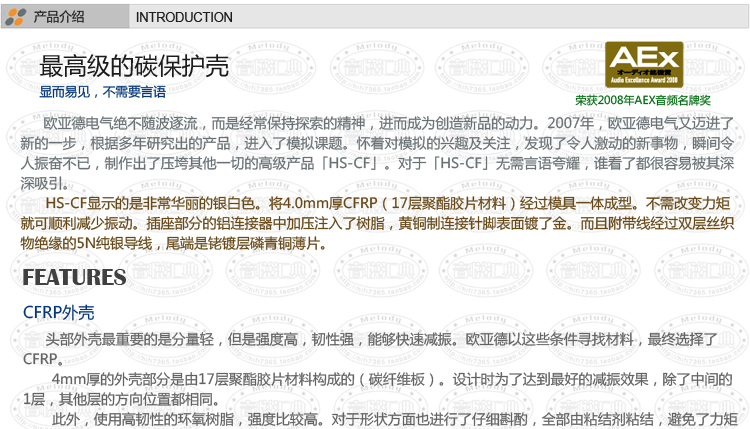Click the blue subtitle 显而易见，不需要言语

pos(102,92)
